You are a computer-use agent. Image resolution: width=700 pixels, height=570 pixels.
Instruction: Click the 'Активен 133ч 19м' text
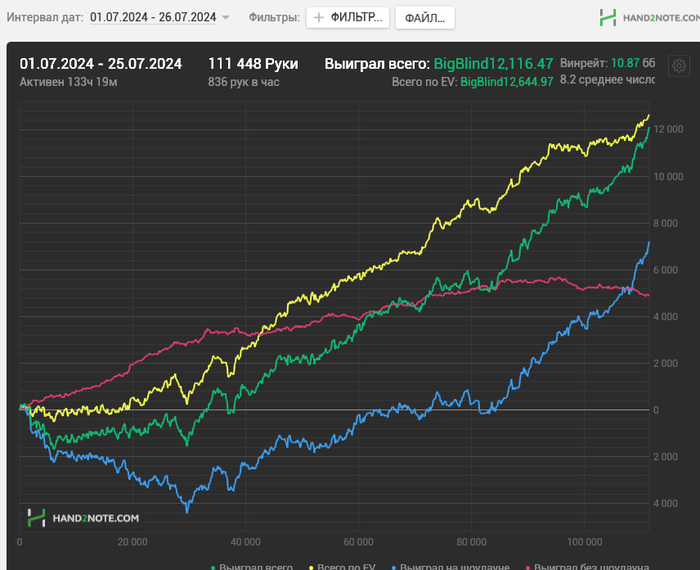(x=68, y=82)
